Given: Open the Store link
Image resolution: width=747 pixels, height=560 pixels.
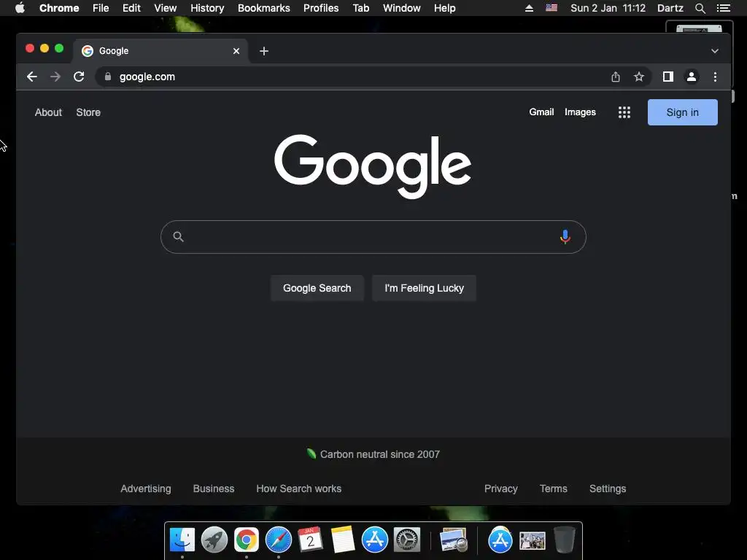Looking at the screenshot, I should 88,112.
